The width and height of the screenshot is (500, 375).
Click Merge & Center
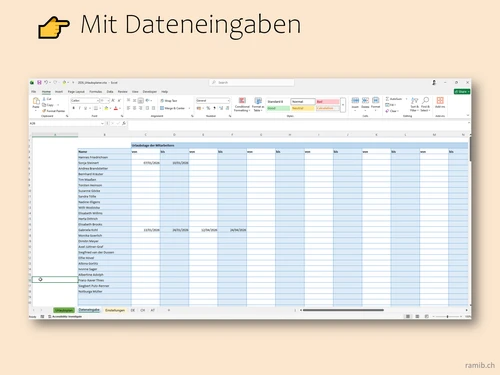click(x=173, y=108)
